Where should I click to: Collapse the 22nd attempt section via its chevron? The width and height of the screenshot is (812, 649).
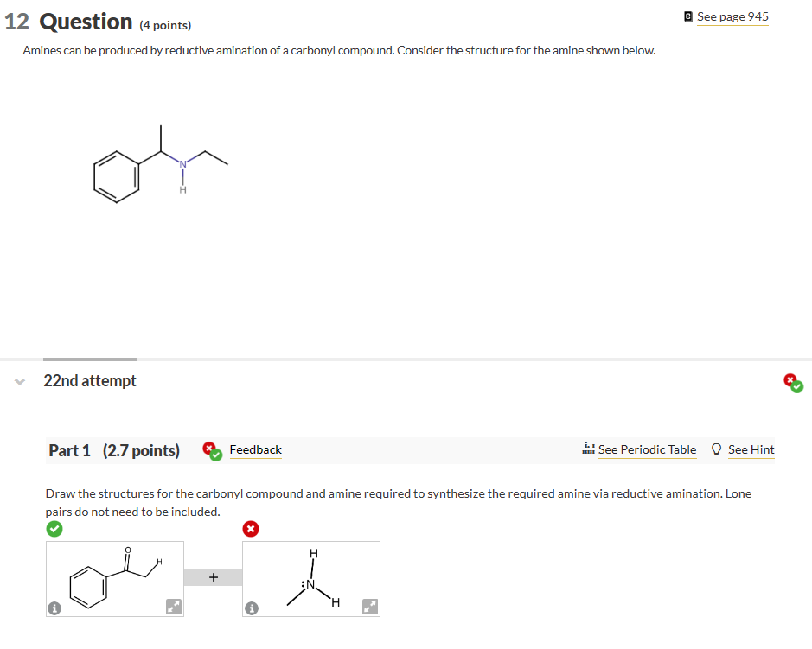(x=18, y=381)
